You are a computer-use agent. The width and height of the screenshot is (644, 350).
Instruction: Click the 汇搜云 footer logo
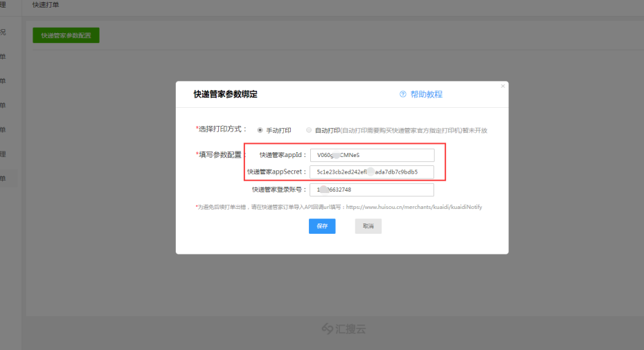[x=343, y=329]
